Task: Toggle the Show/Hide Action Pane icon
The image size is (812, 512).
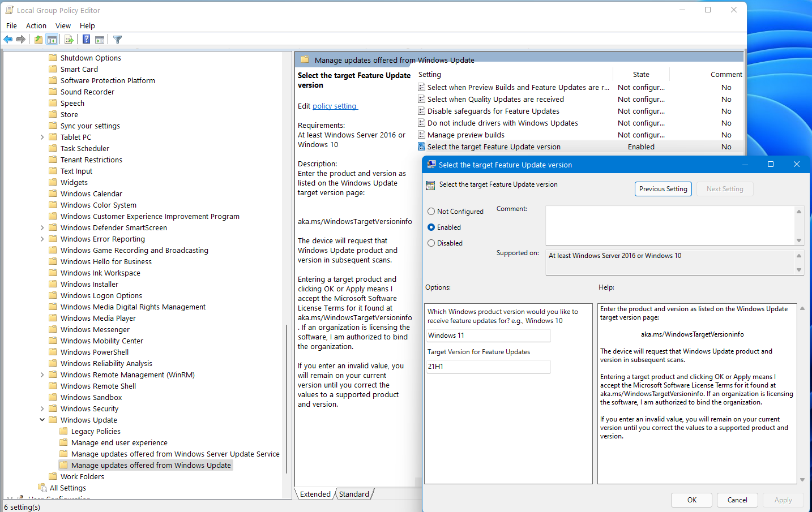Action: [x=100, y=39]
